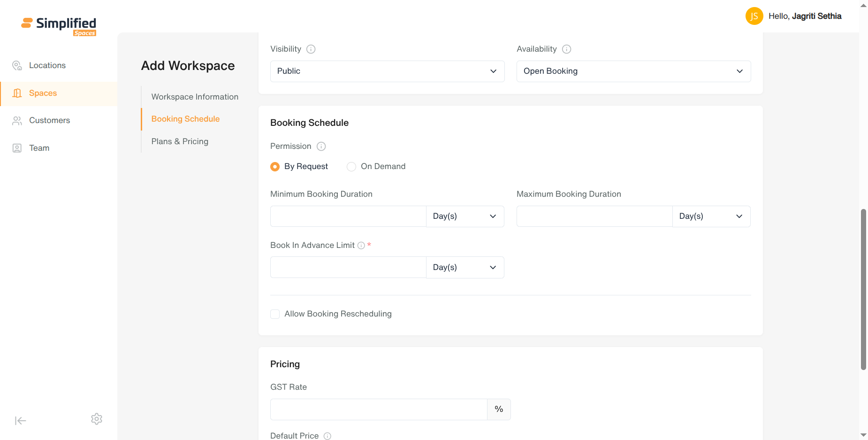The image size is (868, 440).
Task: Click the info icon next to Availability
Action: (566, 49)
